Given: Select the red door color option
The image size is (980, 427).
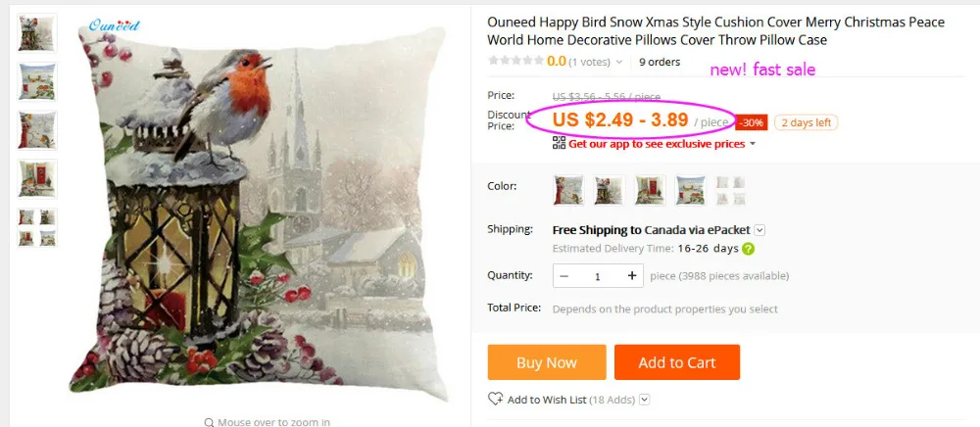Looking at the screenshot, I should (650, 190).
